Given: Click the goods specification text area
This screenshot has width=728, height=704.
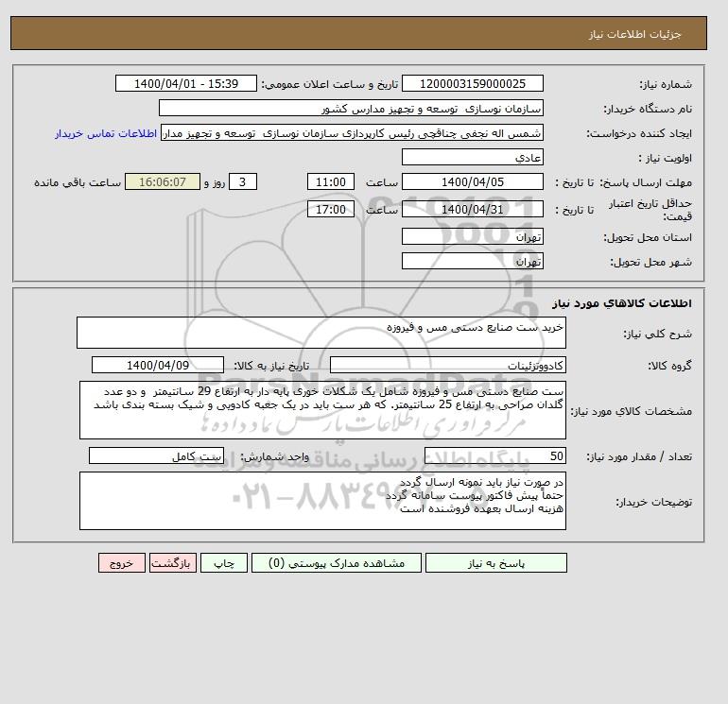Looking at the screenshot, I should click(322, 410).
